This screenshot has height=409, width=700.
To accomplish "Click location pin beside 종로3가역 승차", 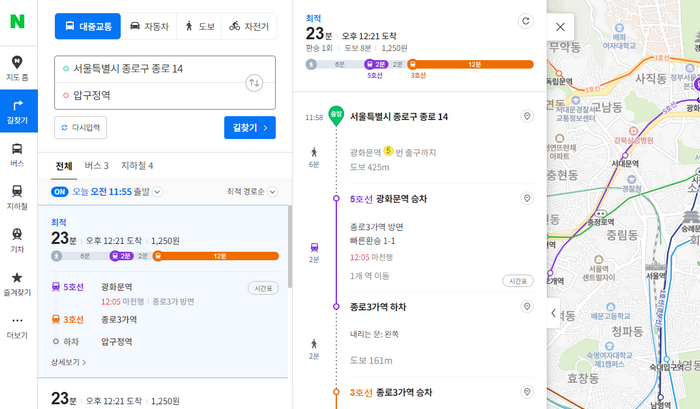I will [x=527, y=392].
